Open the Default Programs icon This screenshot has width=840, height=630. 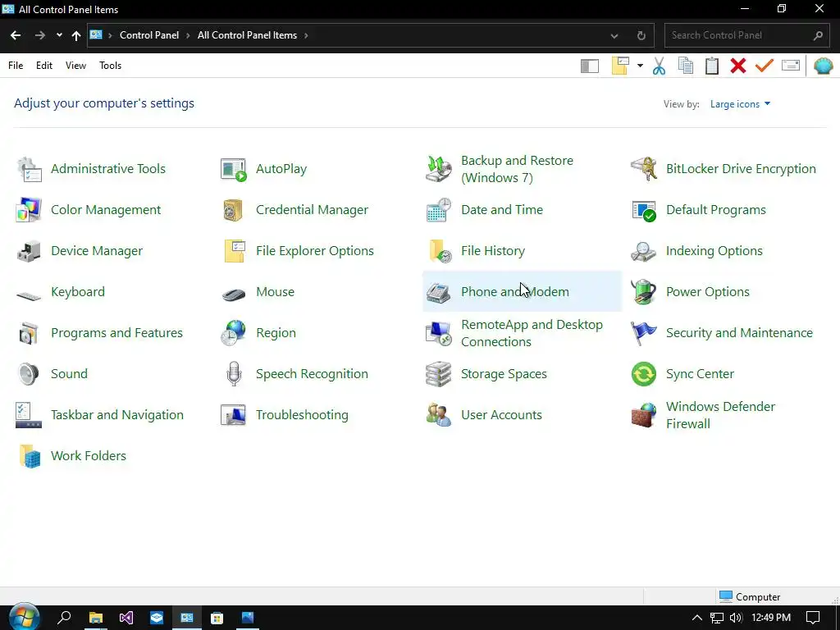[x=644, y=210]
